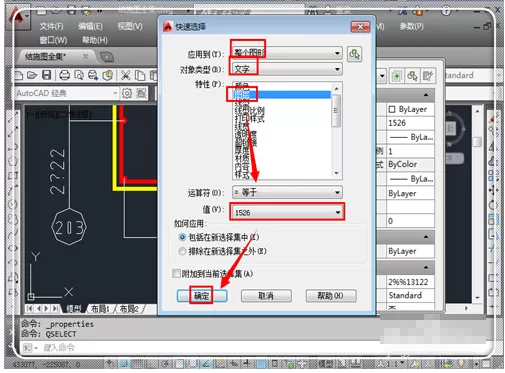The width and height of the screenshot is (505, 373).
Task: Click the command line prompt icon
Action: pyautogui.click(x=27, y=348)
